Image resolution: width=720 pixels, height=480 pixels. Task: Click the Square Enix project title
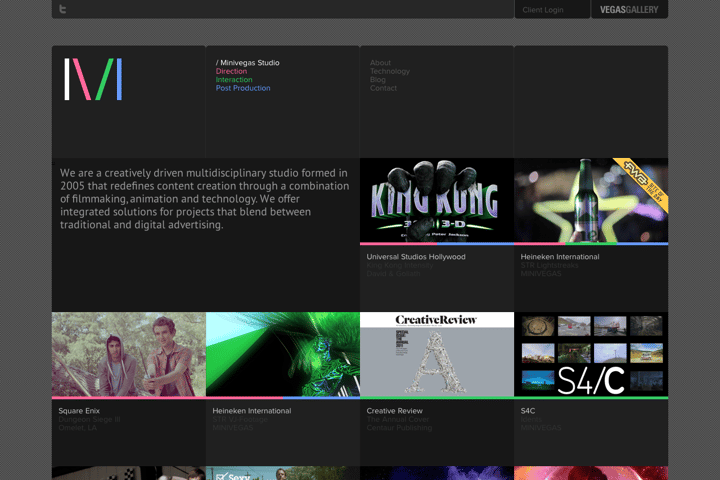coord(79,411)
